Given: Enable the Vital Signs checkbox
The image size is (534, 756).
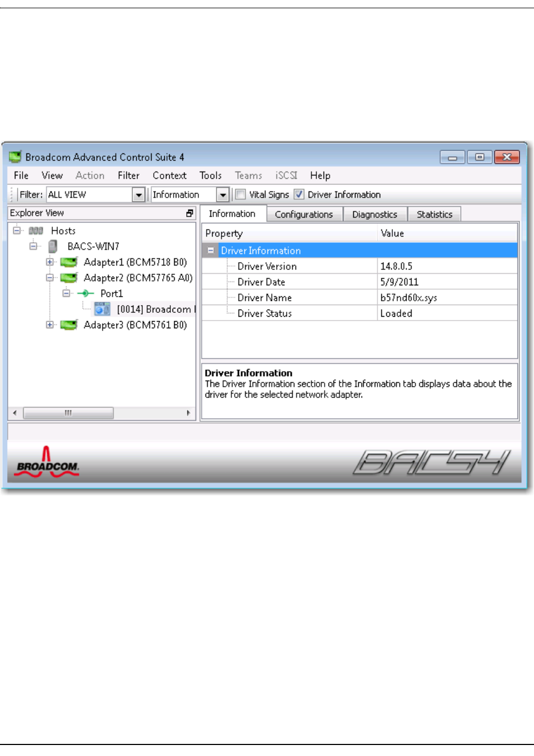Looking at the screenshot, I should point(240,194).
